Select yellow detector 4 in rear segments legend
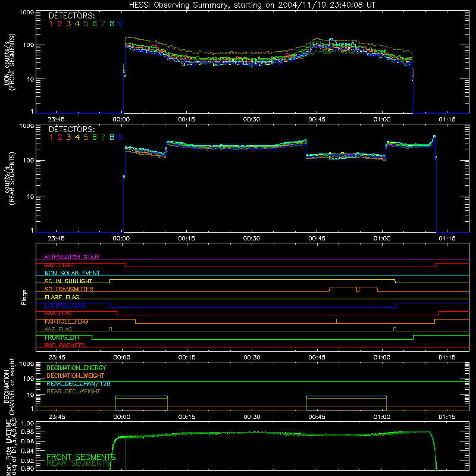The height and width of the screenshot is (476, 476). 77,137
